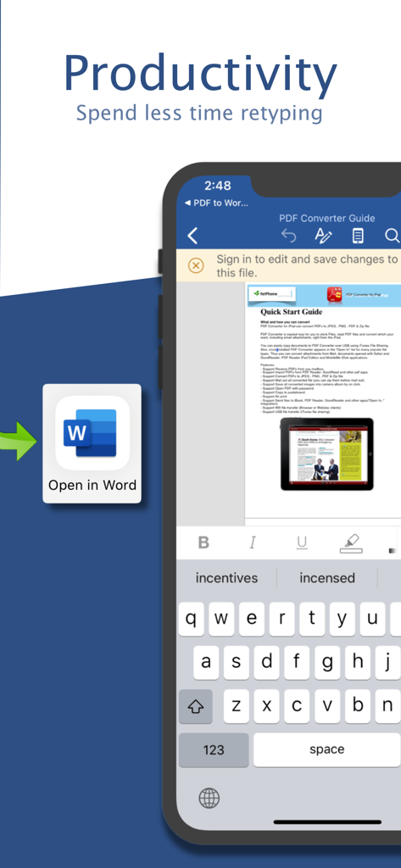Viewport: 401px width, 868px height.
Task: Tap the 2:48 status bar clock
Action: [217, 186]
